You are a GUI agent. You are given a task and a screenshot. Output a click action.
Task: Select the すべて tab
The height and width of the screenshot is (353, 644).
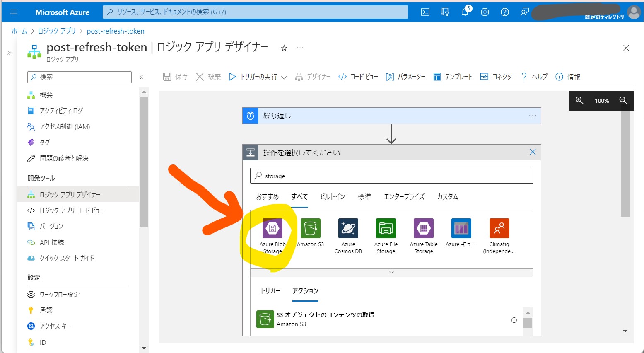[299, 197]
